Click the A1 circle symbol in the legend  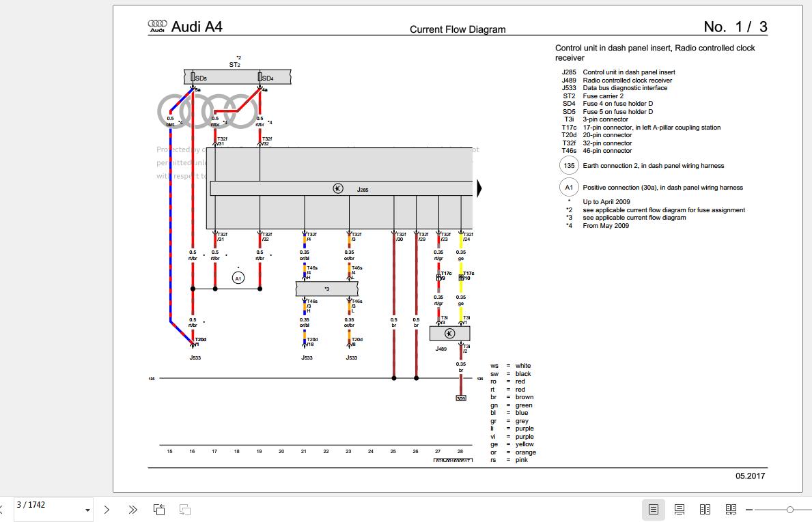tap(569, 187)
